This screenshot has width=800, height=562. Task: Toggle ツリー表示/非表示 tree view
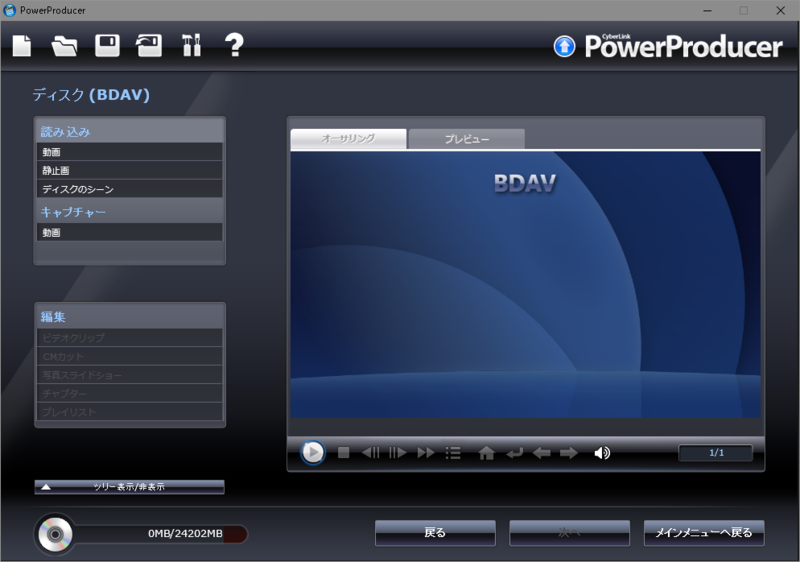[x=130, y=487]
